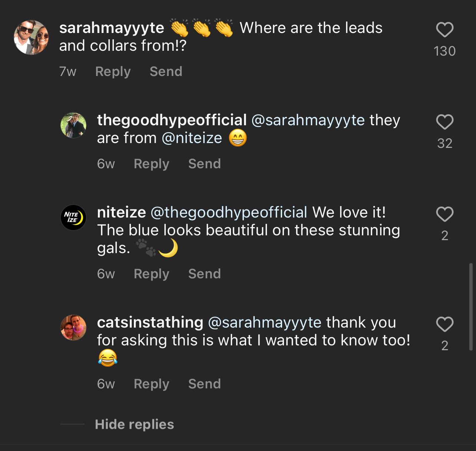Reply to catsinstathing's comment
476x451 pixels.
click(151, 384)
